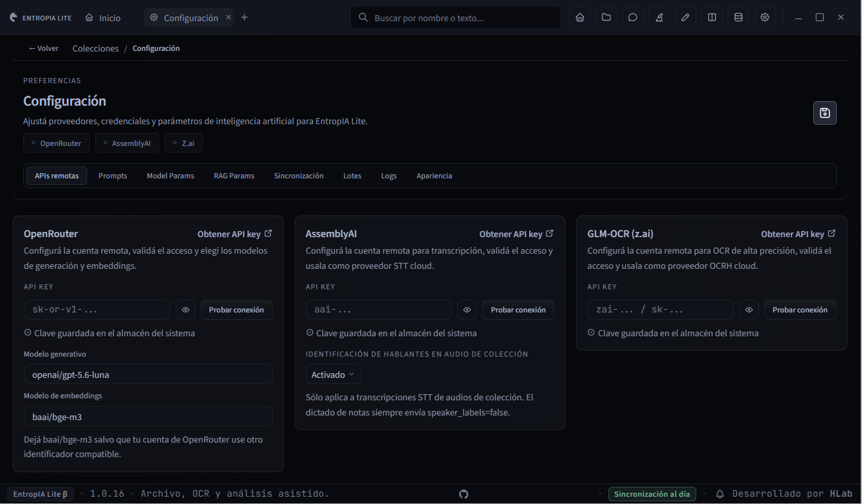The image size is (862, 504).
Task: Edit the Modelo generativo field
Action: (148, 375)
